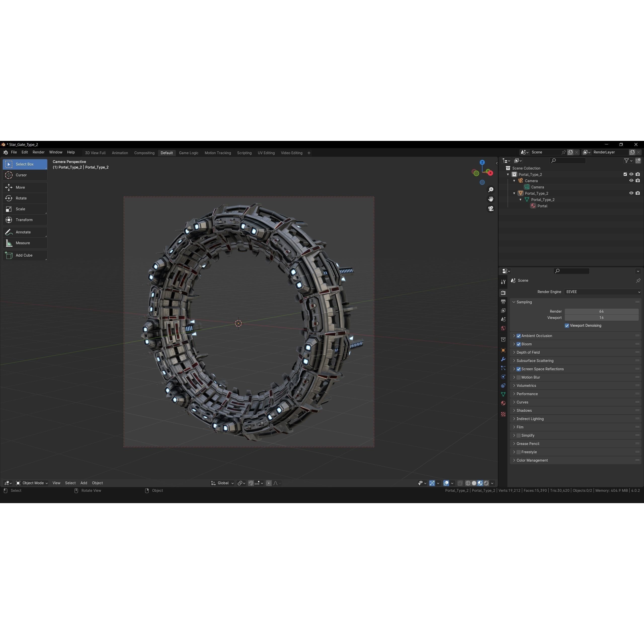Image resolution: width=644 pixels, height=644 pixels.
Task: Open World Properties tab
Action: (x=503, y=328)
